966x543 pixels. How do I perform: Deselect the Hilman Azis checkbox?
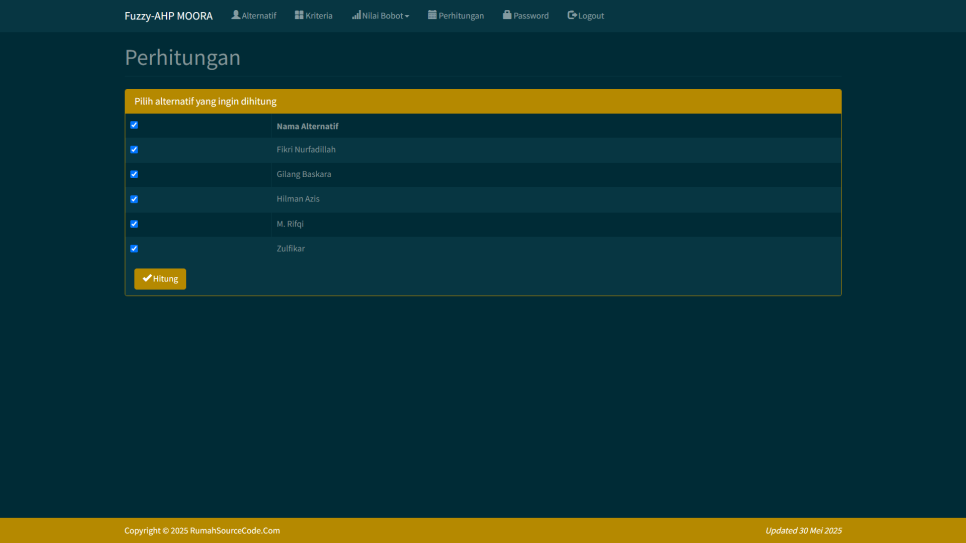134,199
